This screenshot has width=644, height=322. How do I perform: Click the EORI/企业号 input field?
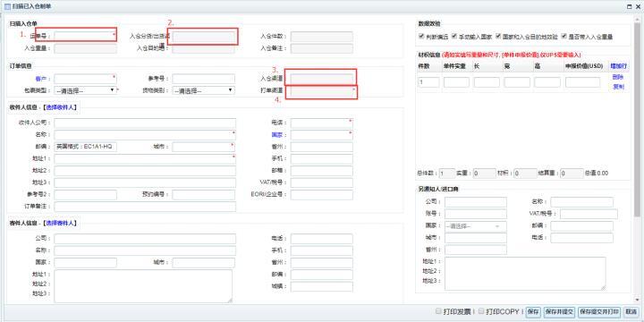[322, 195]
